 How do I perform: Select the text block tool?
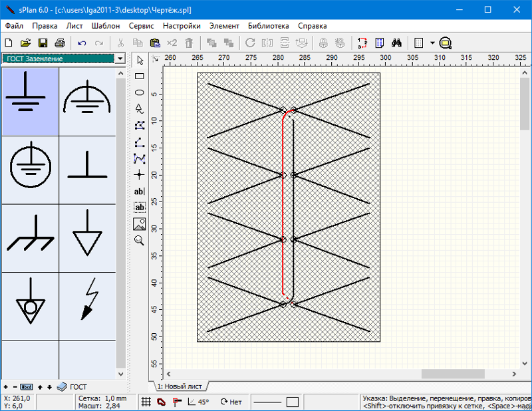[140, 207]
